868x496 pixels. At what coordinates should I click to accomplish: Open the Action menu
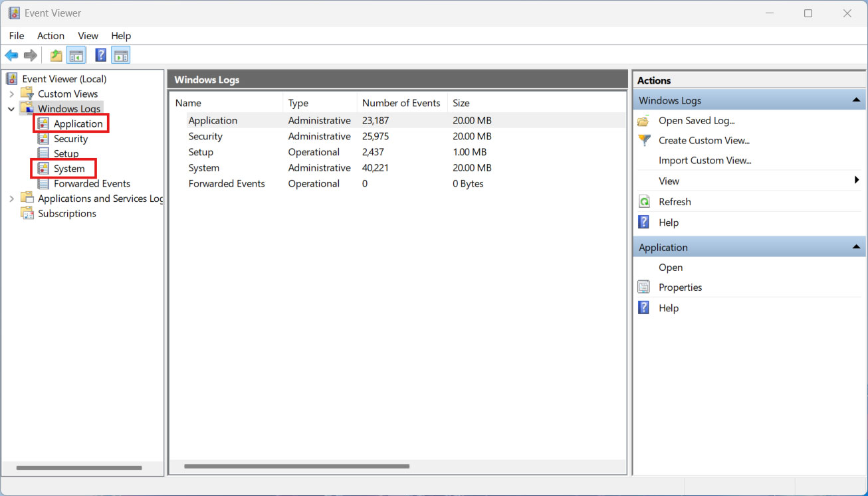pyautogui.click(x=51, y=36)
